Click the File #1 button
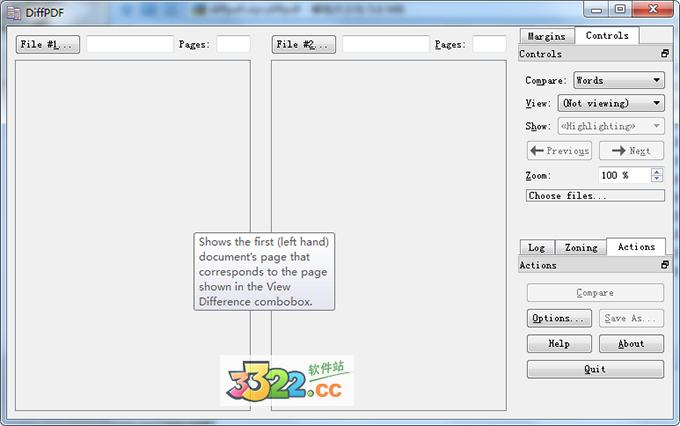Screen dimensions: 680x426 48,45
